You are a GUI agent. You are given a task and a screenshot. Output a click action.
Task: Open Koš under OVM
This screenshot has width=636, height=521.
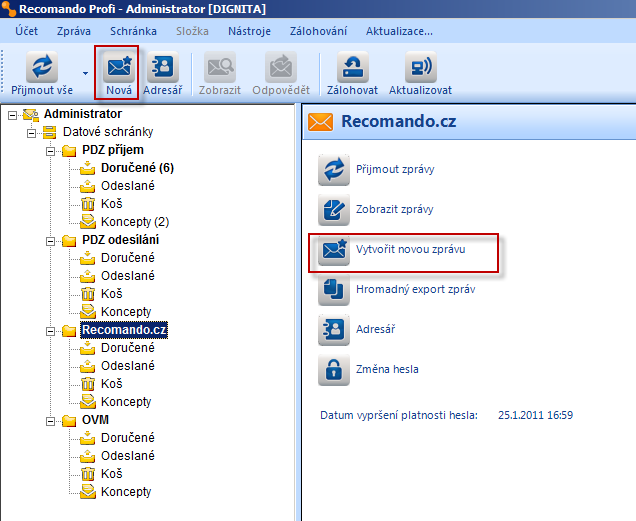coord(112,474)
